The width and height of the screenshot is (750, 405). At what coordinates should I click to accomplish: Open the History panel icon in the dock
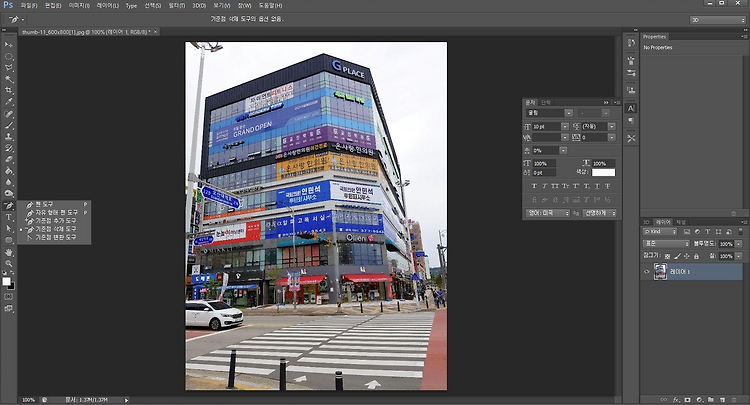click(631, 43)
